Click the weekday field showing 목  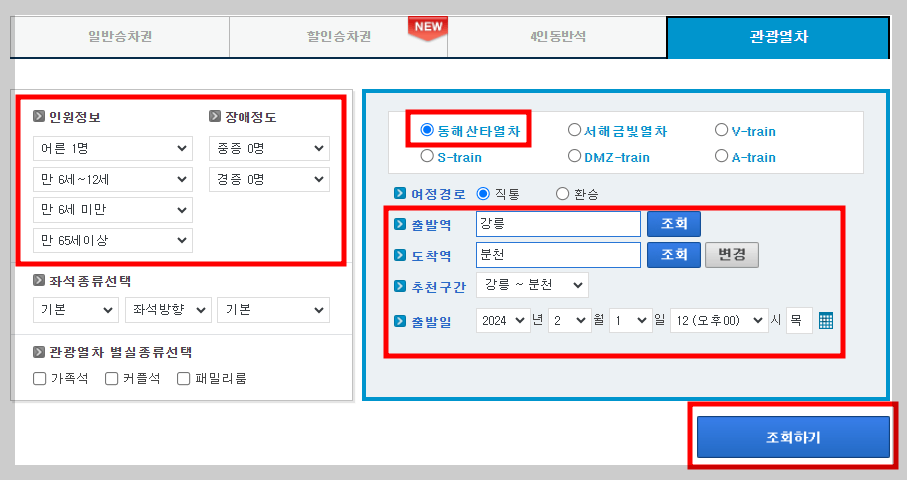pyautogui.click(x=799, y=320)
